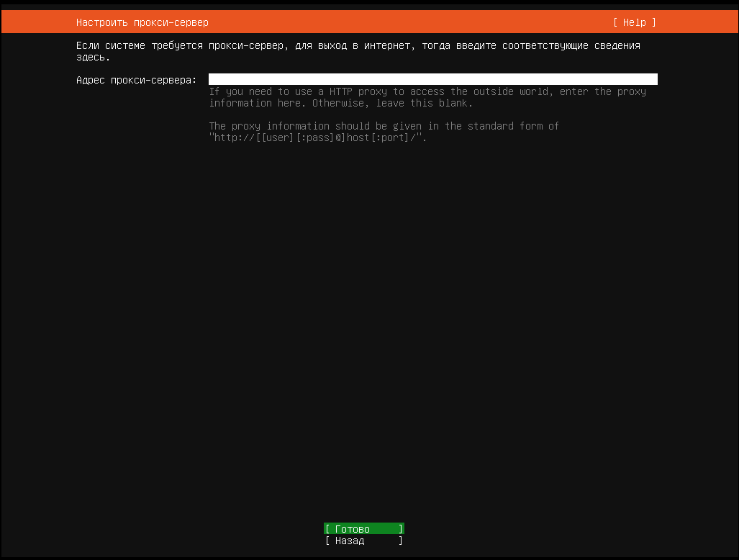This screenshot has height=560, width=739.
Task: Click the right end of the proxy input field
Action: tap(650, 79)
